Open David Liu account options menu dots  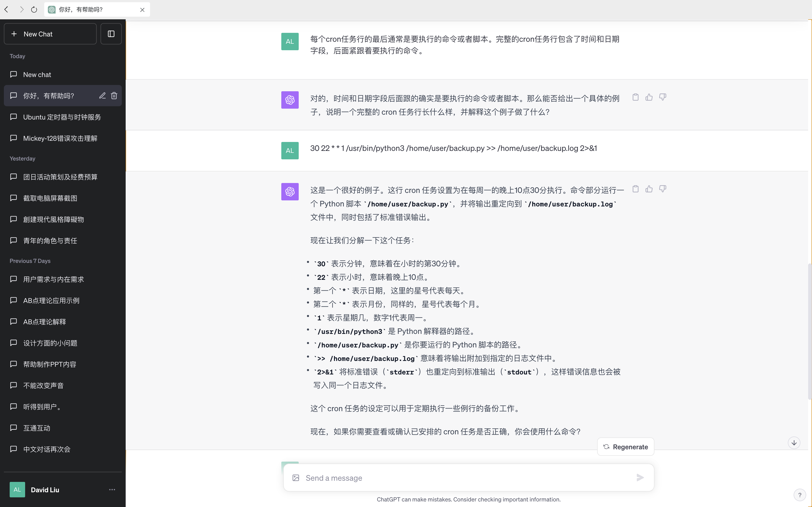coord(112,490)
